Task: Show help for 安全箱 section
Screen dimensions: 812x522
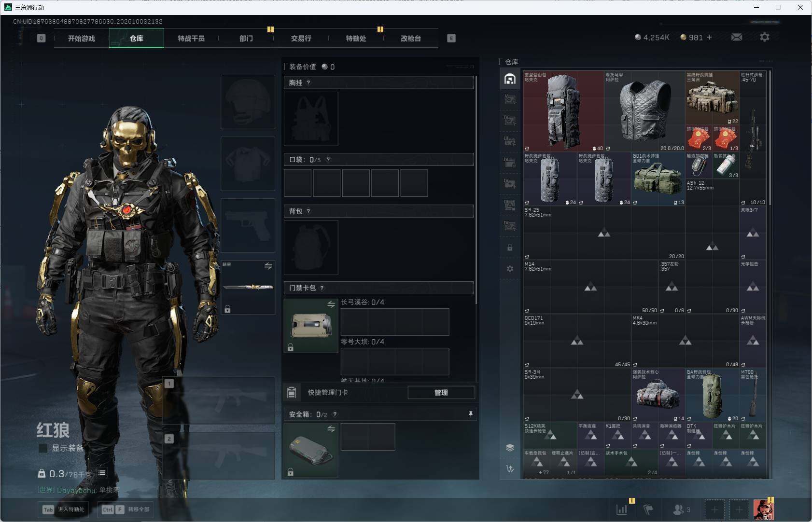Action: click(335, 414)
